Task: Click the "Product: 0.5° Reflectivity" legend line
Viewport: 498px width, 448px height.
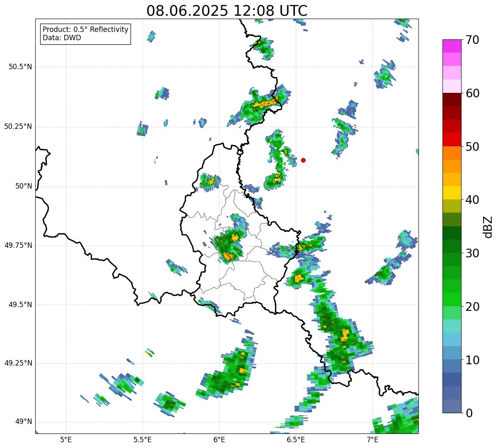Action: 86,30
